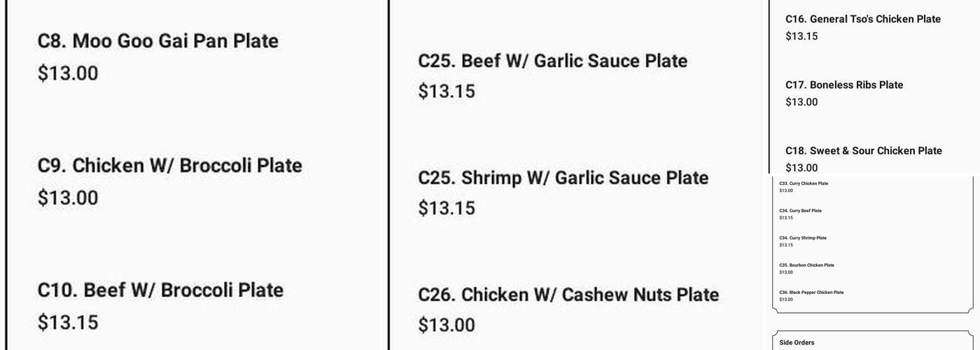Click C10 Beef W/ Broccoli Plate
The width and height of the screenshot is (980, 350).
pos(160,290)
